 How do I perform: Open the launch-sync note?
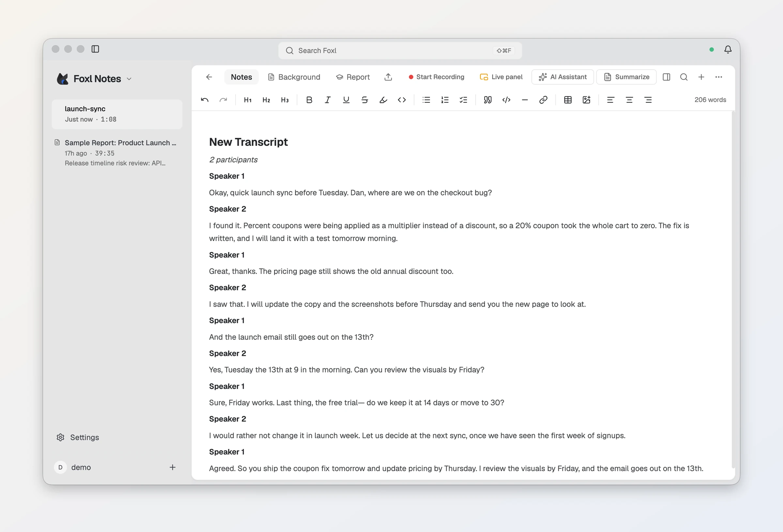pos(117,114)
